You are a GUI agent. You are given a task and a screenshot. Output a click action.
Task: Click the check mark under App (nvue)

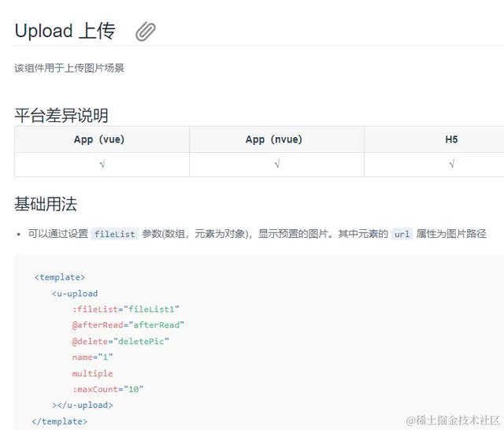pos(277,164)
